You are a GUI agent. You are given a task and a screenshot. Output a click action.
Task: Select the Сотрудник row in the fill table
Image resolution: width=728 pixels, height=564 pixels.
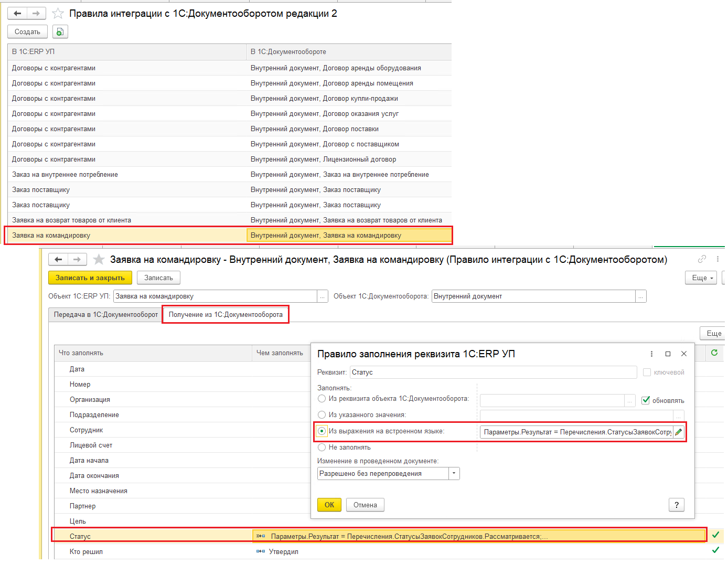click(183, 430)
